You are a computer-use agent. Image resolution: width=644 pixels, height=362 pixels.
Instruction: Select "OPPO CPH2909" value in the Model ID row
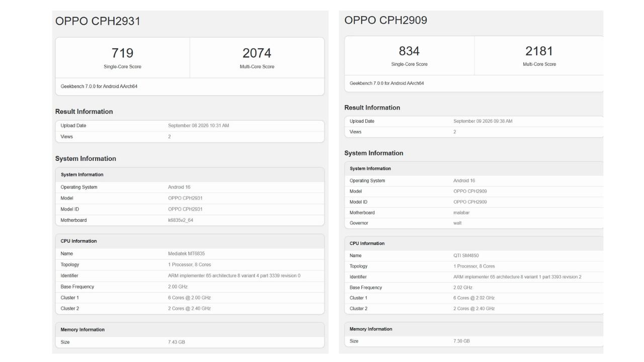pyautogui.click(x=470, y=202)
